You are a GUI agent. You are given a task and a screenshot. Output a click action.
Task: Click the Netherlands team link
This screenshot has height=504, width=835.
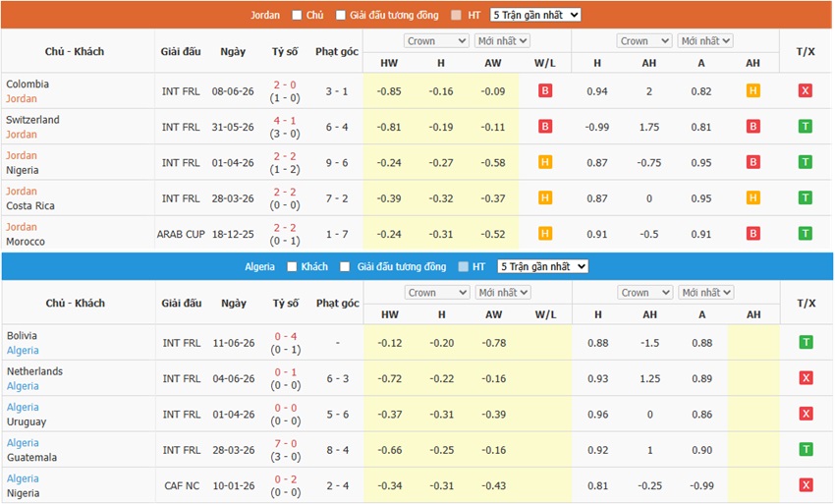click(34, 371)
